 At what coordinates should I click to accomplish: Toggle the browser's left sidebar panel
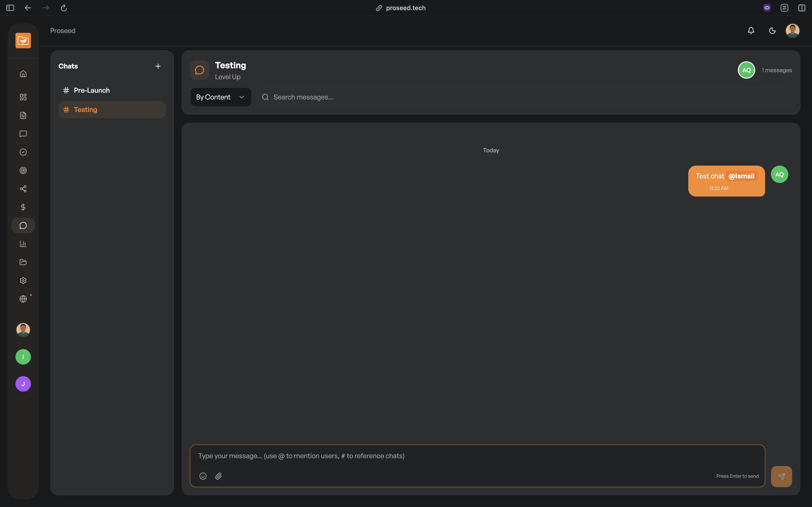(10, 8)
